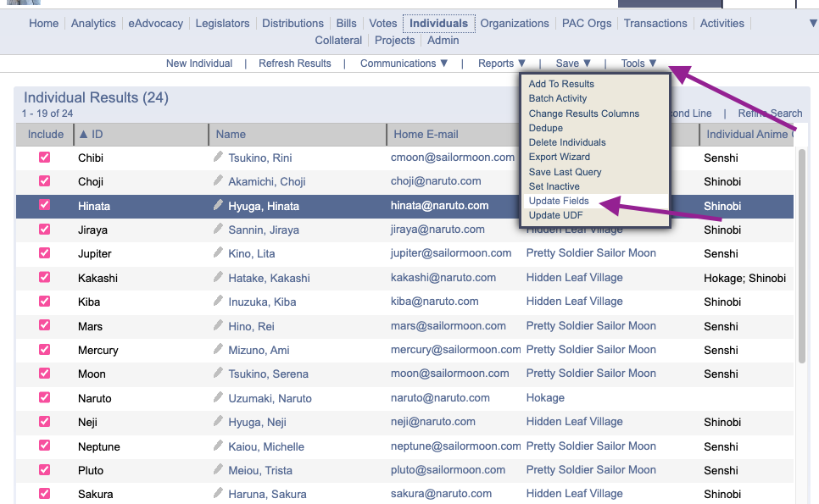
Task: Open edit pencil for Hyuga, Hinata
Action: pos(218,205)
